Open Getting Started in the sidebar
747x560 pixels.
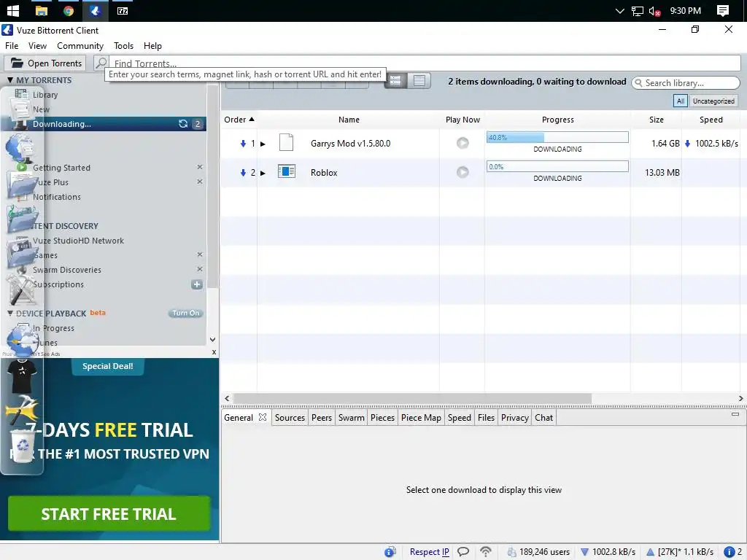[61, 168]
